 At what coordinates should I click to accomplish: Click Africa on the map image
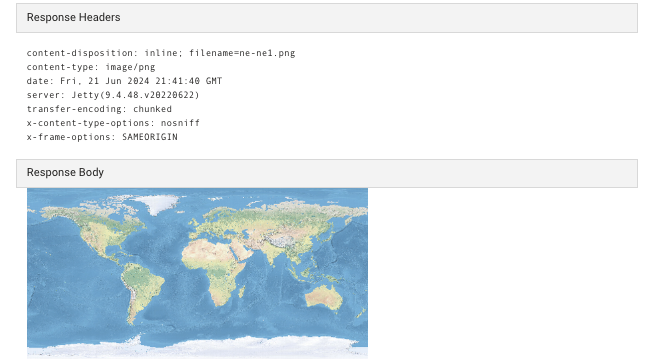(x=214, y=267)
